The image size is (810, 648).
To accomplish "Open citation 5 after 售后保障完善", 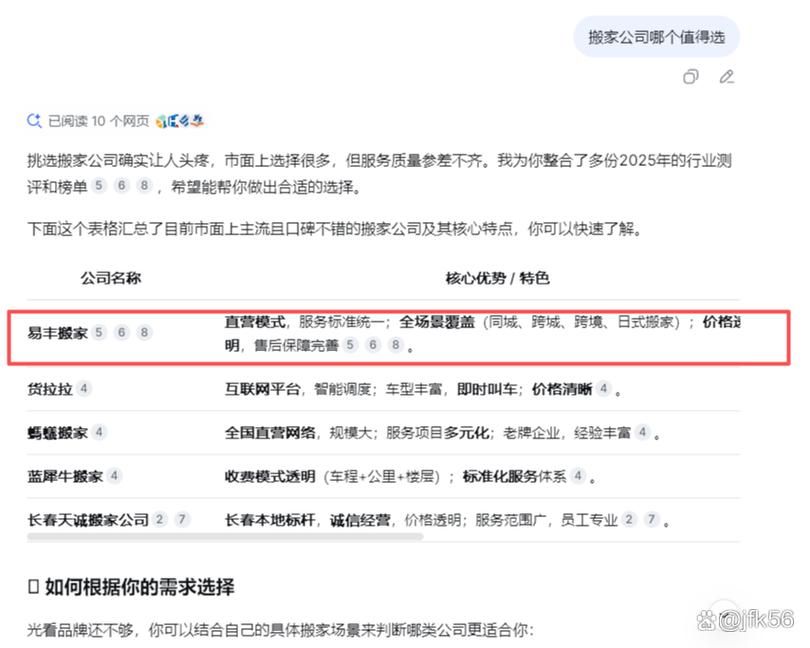I will [350, 344].
